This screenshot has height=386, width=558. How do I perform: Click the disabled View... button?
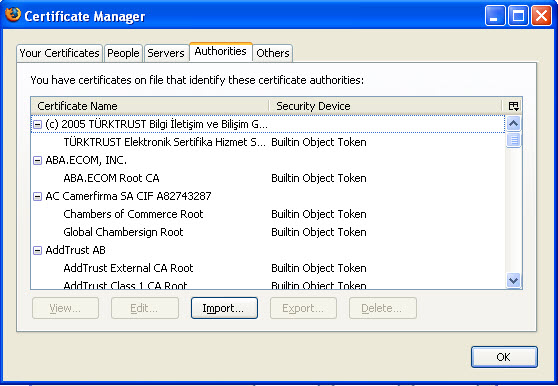(x=65, y=308)
